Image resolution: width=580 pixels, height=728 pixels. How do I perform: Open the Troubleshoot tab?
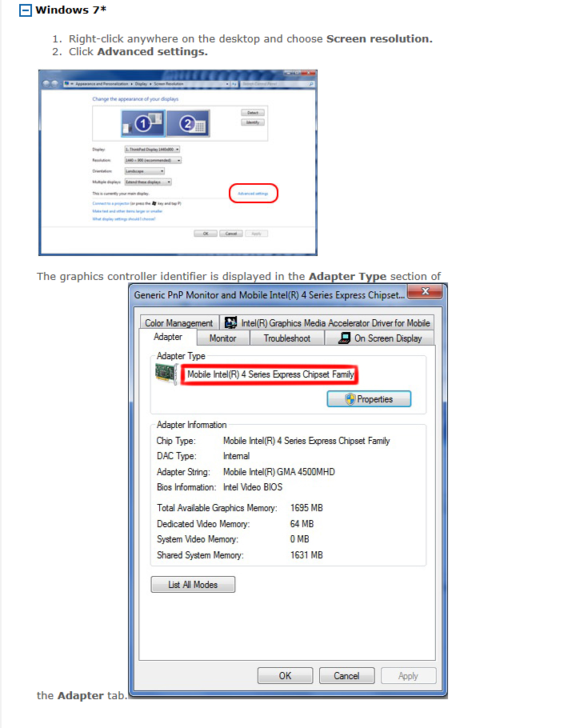287,338
